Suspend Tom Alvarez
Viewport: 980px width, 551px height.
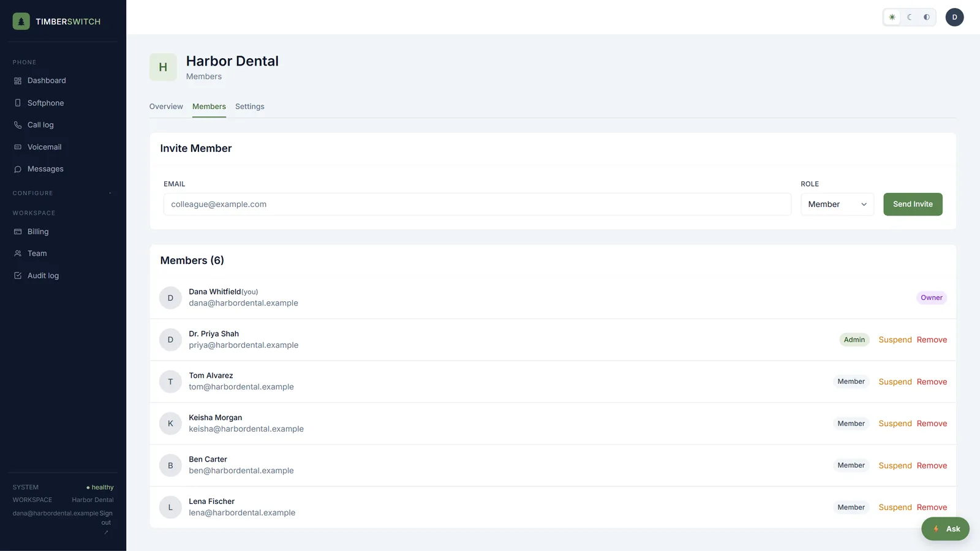895,382
